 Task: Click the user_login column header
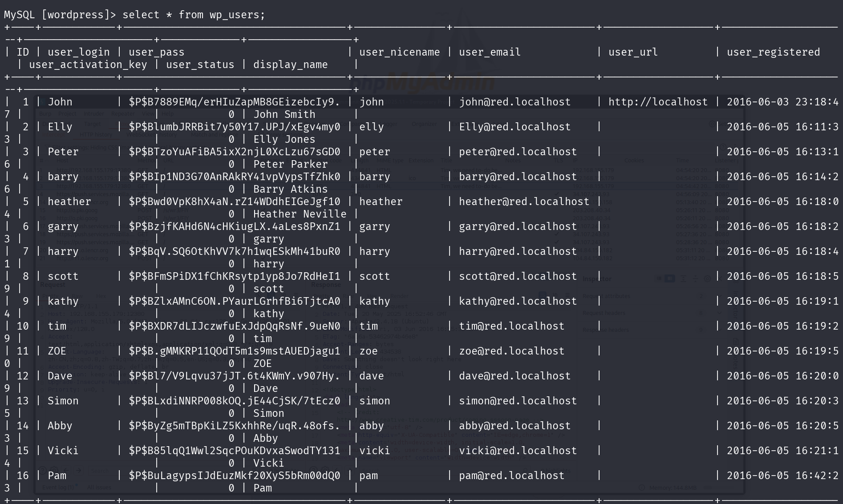(x=79, y=52)
